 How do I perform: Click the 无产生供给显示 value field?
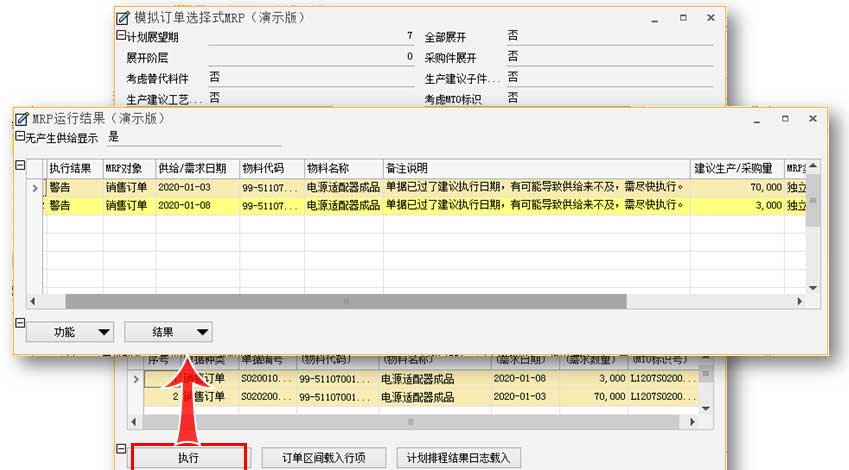(180, 137)
